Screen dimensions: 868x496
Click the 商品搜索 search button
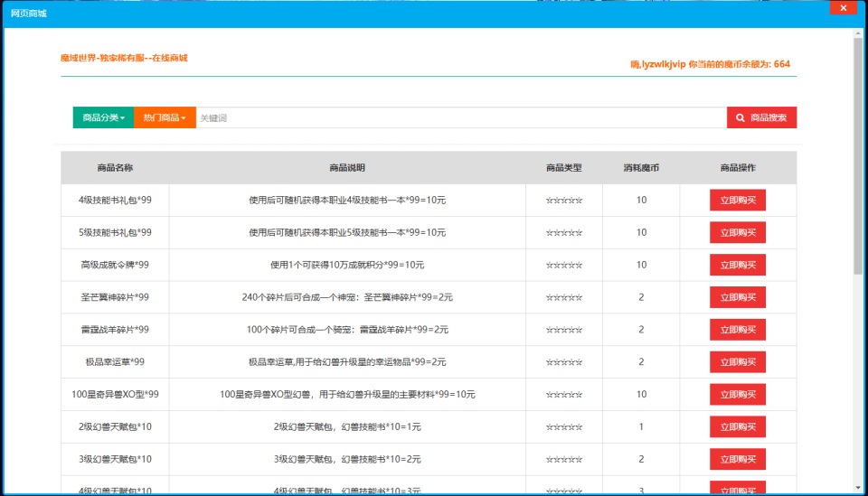coord(761,117)
